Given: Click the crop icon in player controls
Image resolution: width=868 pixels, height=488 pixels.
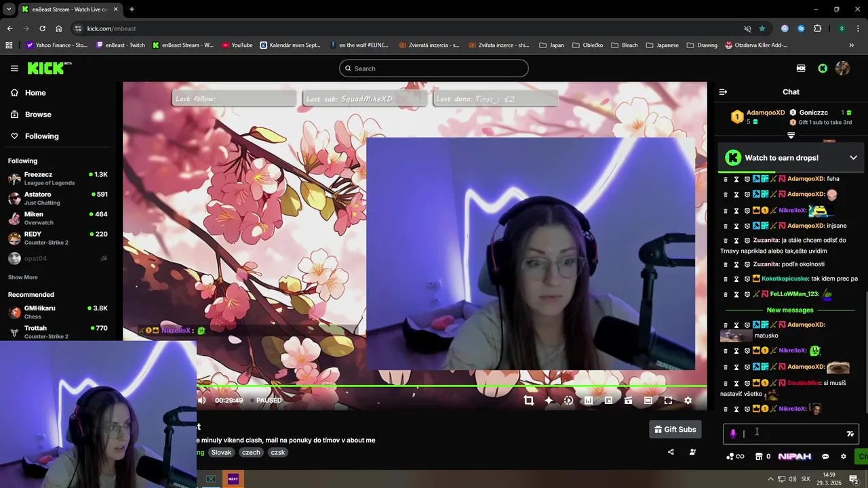Looking at the screenshot, I should coord(529,401).
